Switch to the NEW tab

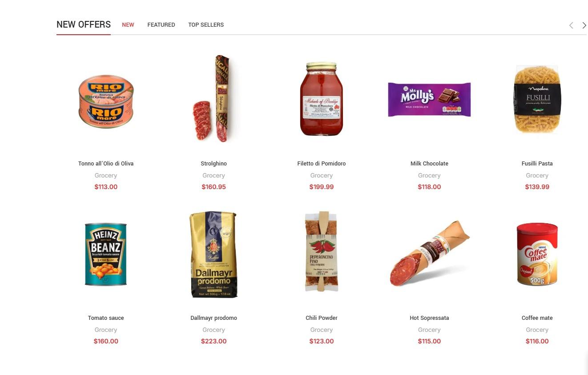128,25
